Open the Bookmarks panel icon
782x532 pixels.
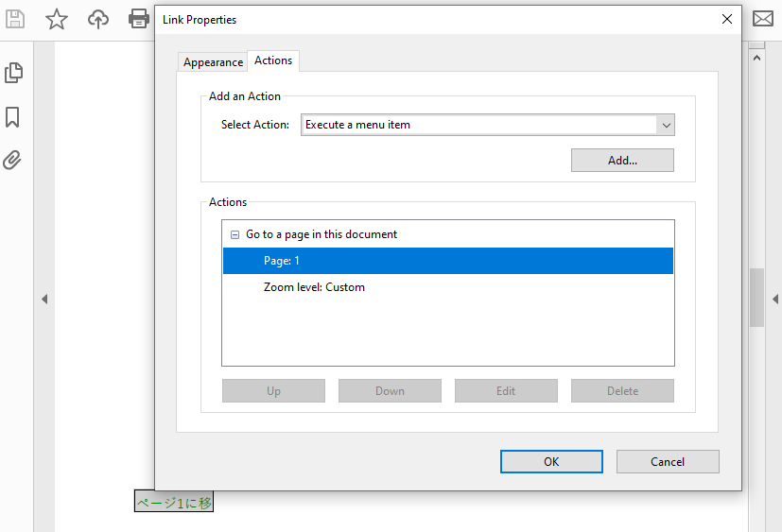click(13, 117)
